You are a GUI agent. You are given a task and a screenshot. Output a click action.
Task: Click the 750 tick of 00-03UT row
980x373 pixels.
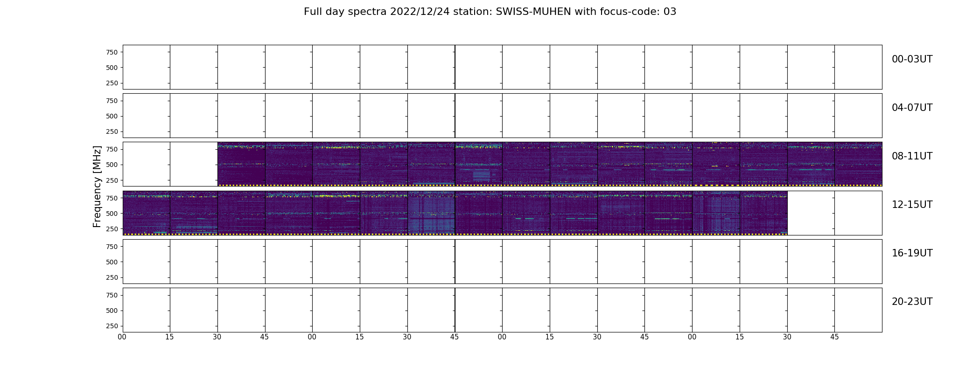[x=112, y=52]
